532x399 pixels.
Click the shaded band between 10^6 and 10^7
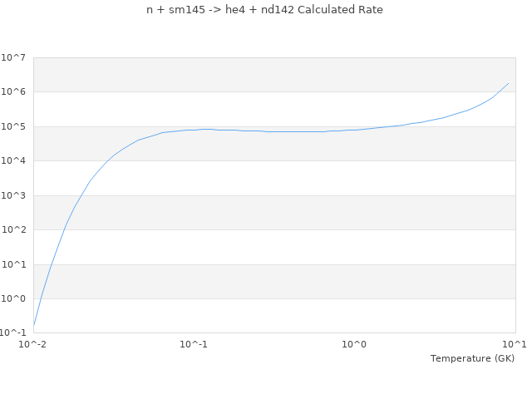(x=273, y=75)
